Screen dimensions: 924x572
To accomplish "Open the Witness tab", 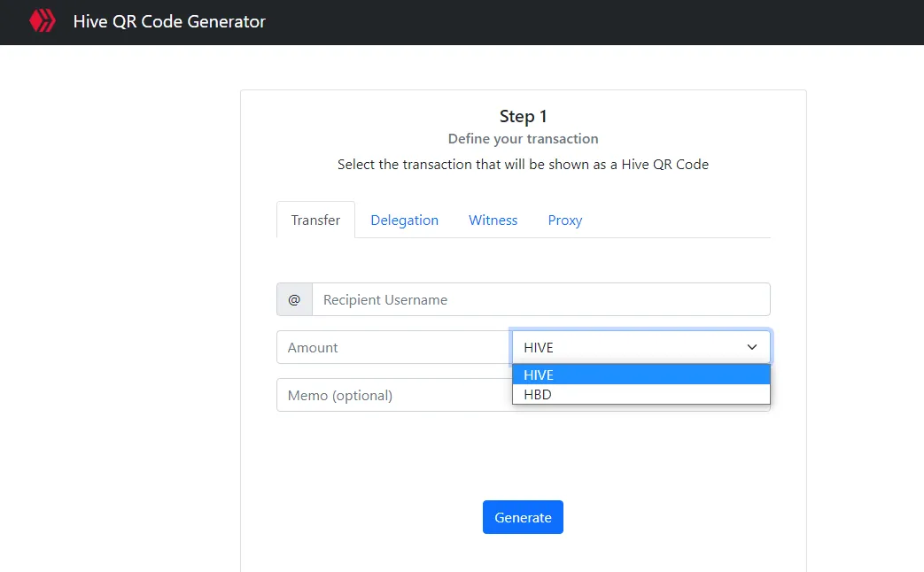I will tap(493, 220).
